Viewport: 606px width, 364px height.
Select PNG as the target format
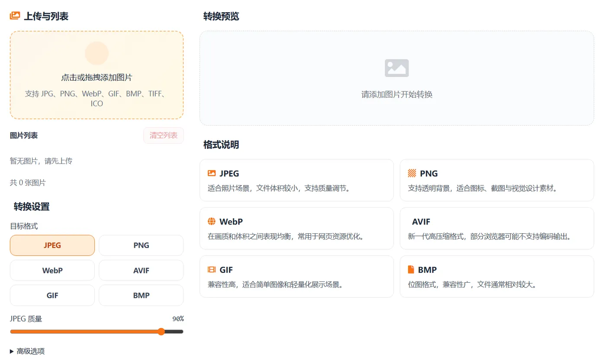[x=141, y=245]
